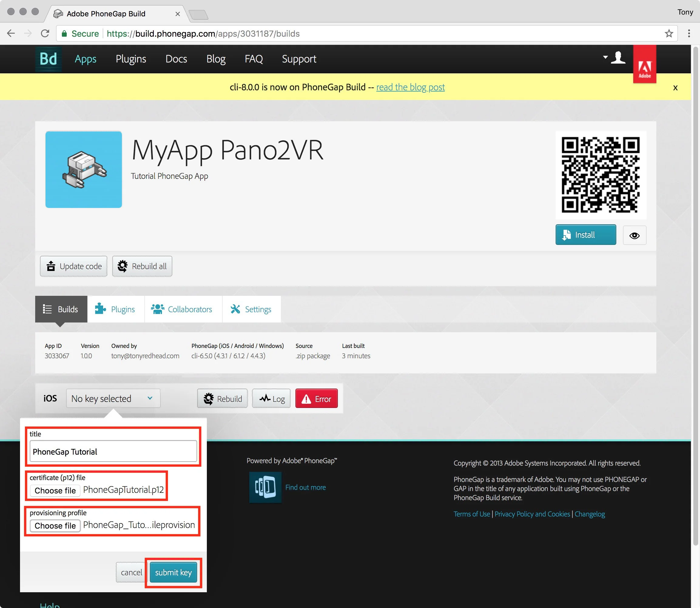Click the green Secure padlock
This screenshot has height=608, width=700.
(64, 34)
